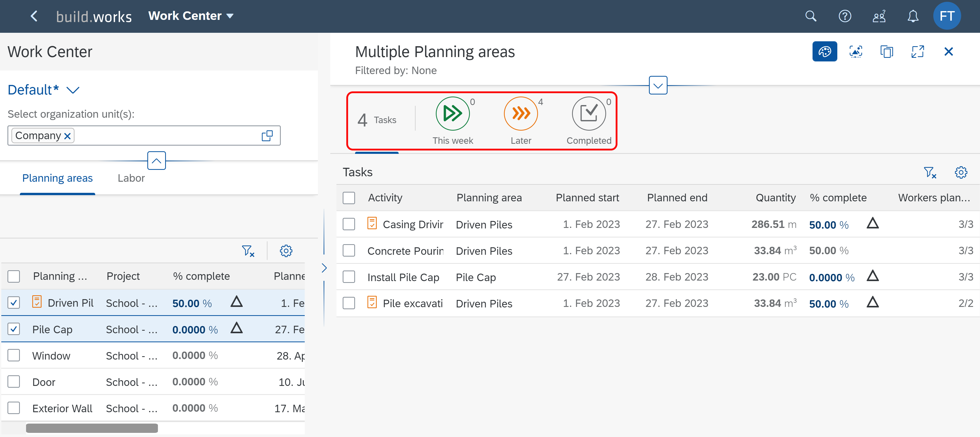Open the Work Center dropdown menu
This screenshot has height=437, width=980.
tap(191, 16)
